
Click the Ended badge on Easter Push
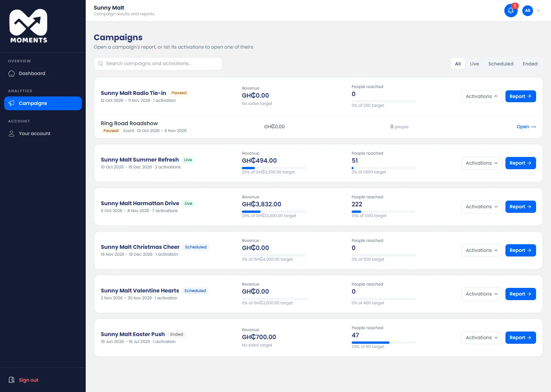click(176, 335)
